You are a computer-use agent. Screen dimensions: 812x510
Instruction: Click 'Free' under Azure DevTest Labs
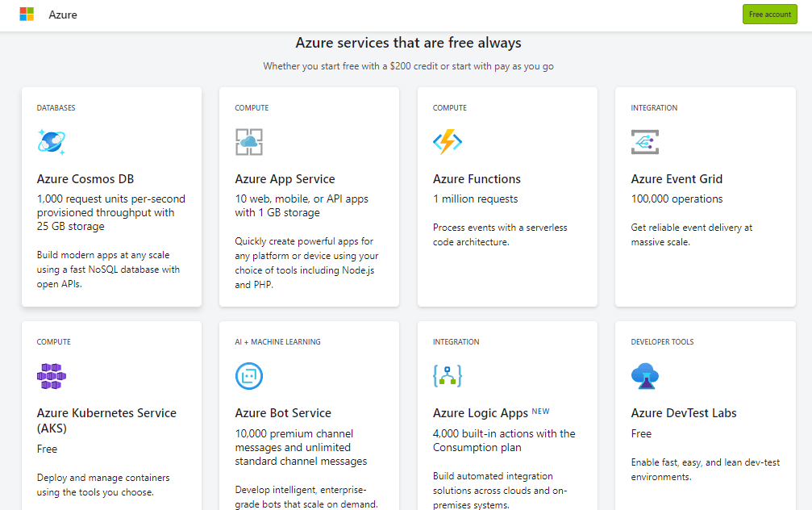641,434
